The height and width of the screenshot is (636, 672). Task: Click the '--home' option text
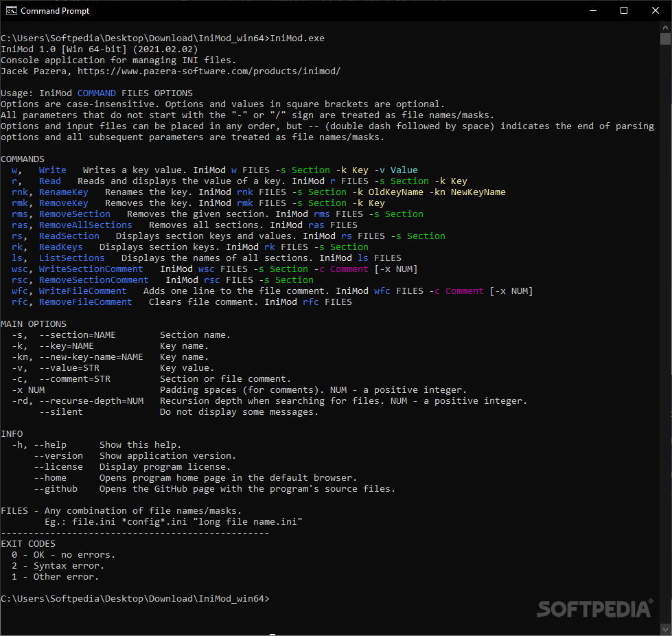pos(49,478)
